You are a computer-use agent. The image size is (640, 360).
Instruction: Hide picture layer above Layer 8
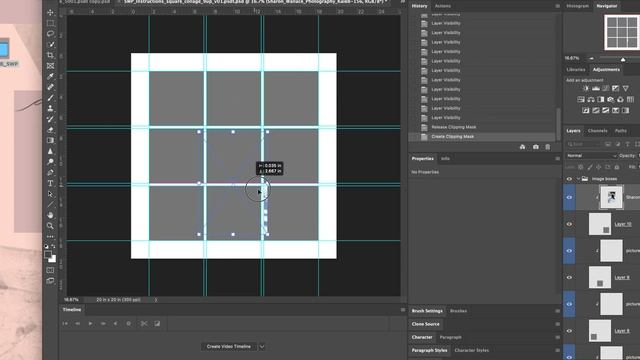click(x=569, y=304)
